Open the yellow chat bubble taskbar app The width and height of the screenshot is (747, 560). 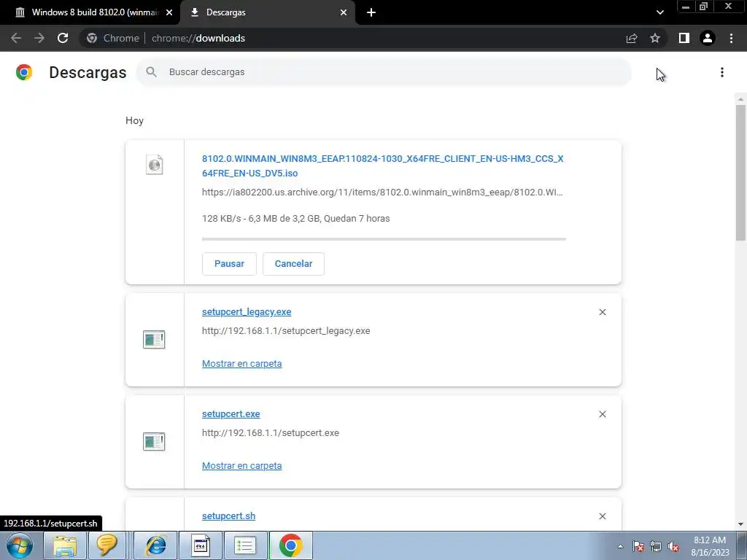107,545
